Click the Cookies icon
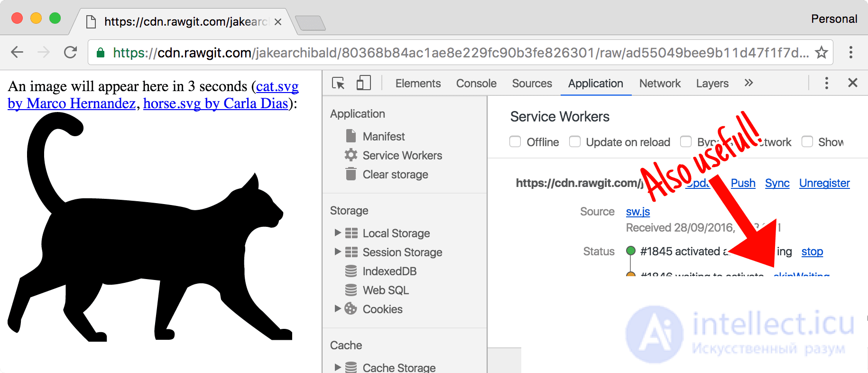The width and height of the screenshot is (868, 373). pyautogui.click(x=351, y=308)
